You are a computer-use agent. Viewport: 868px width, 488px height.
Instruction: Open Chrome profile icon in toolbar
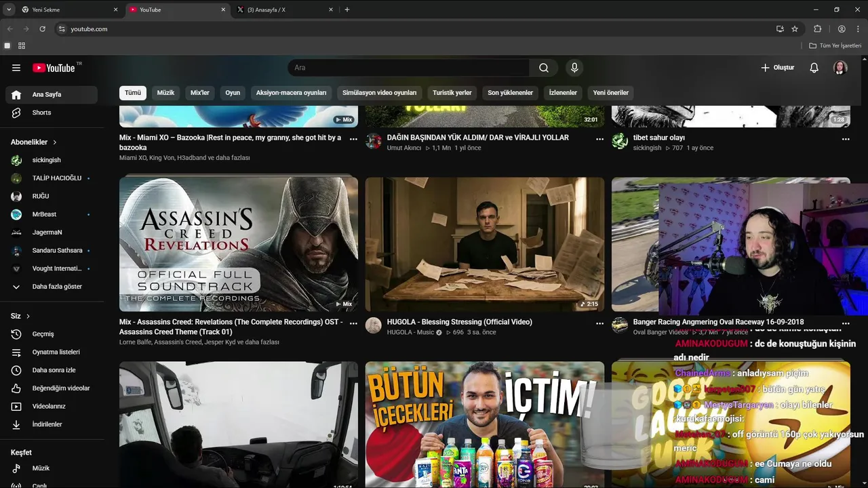tap(842, 29)
